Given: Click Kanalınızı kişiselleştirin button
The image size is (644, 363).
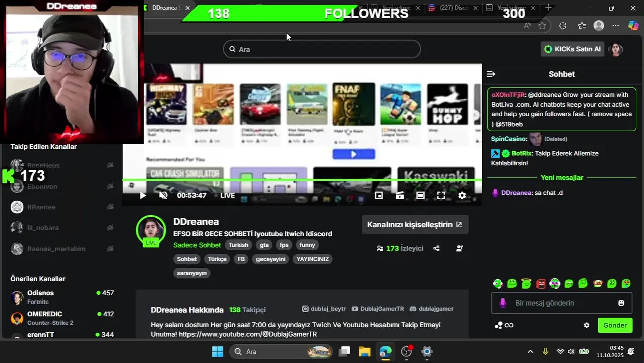Looking at the screenshot, I should pos(415,225).
